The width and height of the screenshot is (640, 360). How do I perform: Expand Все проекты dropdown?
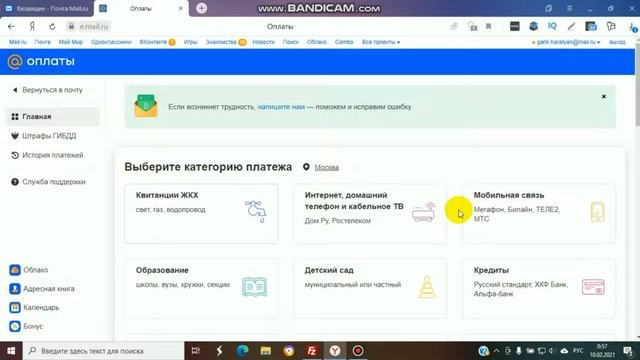tap(381, 42)
